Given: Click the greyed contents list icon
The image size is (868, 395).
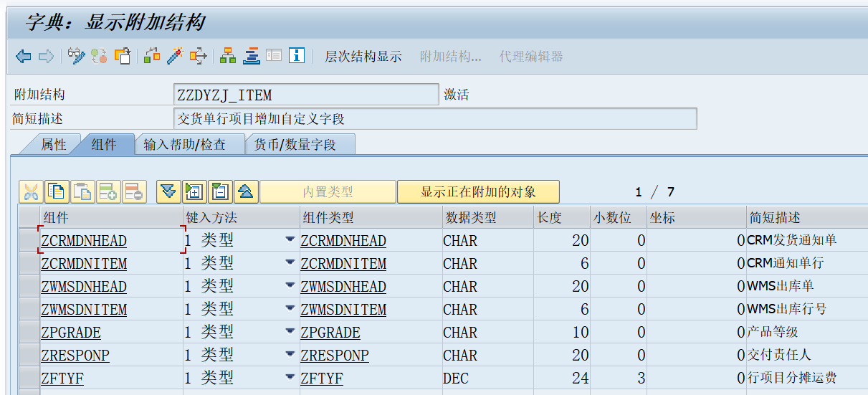Looking at the screenshot, I should pyautogui.click(x=274, y=56).
